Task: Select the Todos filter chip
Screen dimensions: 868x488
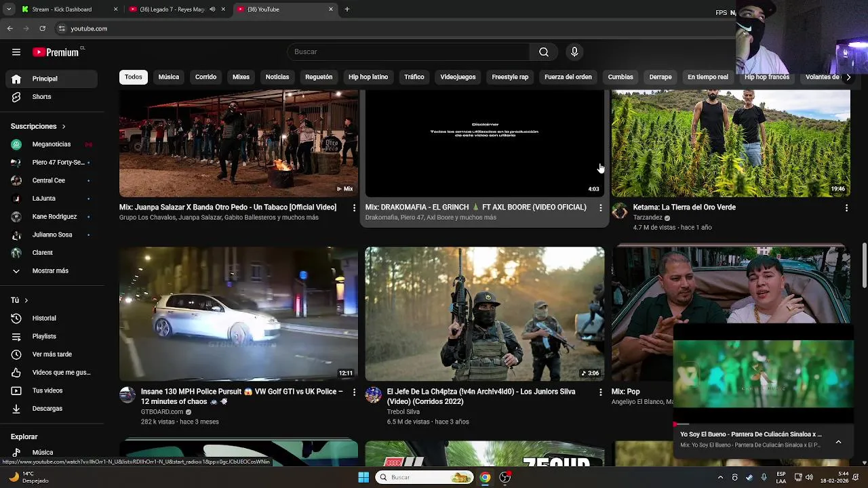Action: coord(134,77)
